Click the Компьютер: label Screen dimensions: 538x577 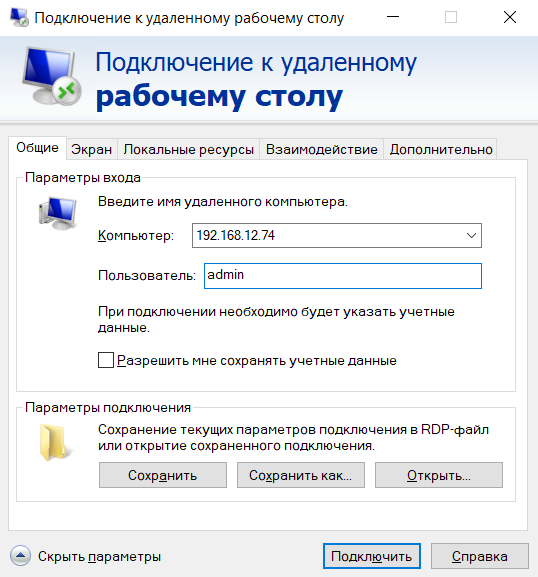[136, 236]
